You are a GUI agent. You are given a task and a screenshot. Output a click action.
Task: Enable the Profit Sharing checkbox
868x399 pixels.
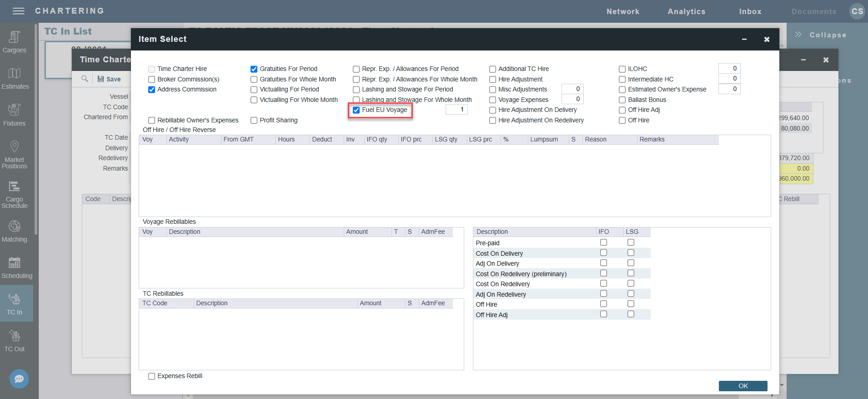click(x=254, y=121)
